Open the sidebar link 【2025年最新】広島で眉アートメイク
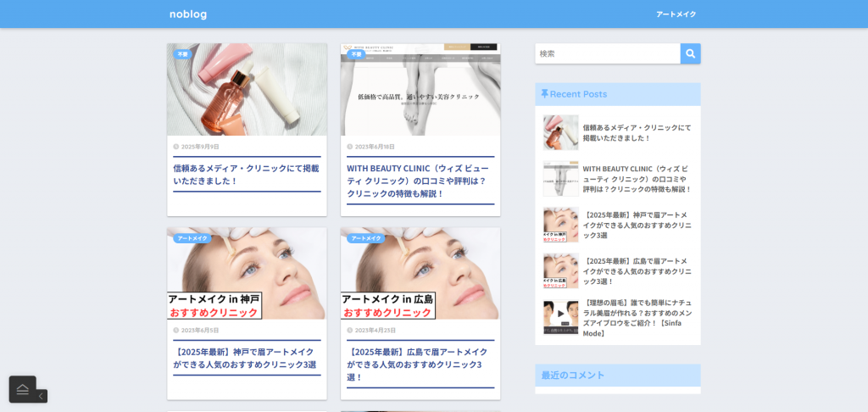 pos(637,270)
